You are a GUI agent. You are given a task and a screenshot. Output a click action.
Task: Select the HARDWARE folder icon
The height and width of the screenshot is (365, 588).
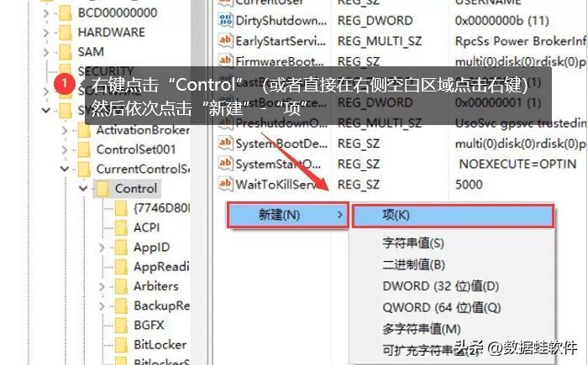point(66,32)
